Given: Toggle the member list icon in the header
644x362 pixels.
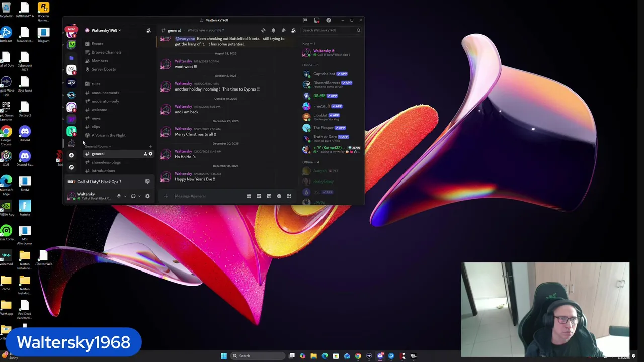Looking at the screenshot, I should click(293, 30).
